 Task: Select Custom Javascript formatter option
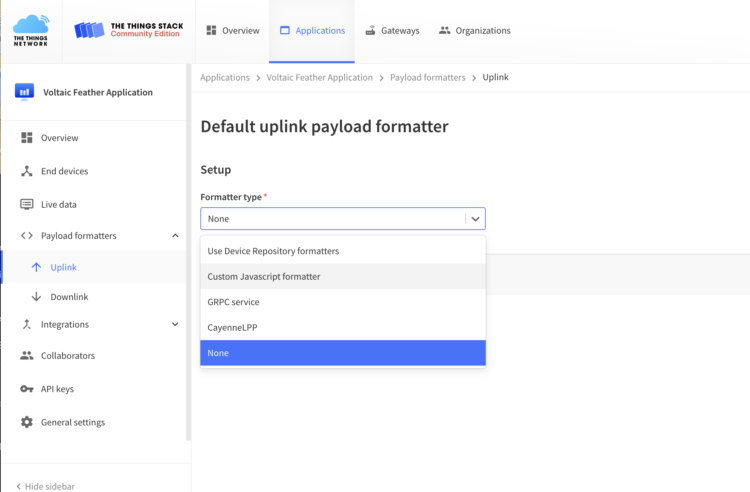[343, 276]
